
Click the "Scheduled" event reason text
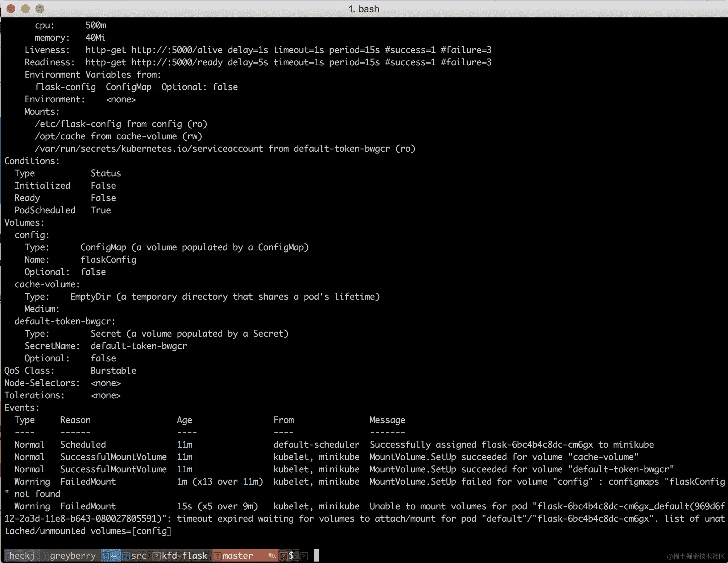[x=83, y=444]
